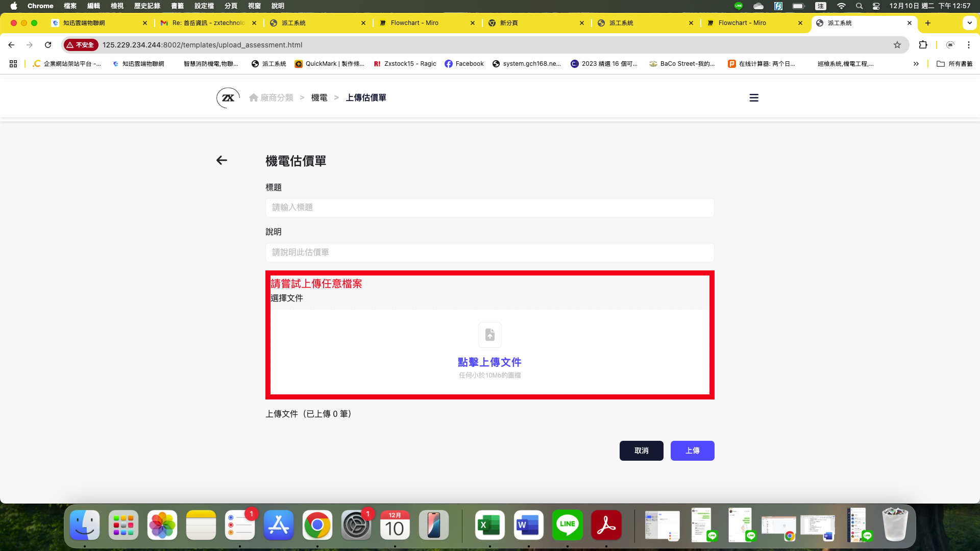The width and height of the screenshot is (980, 551).
Task: Switch to 知迅雲端物聯網 tab
Action: (100, 23)
